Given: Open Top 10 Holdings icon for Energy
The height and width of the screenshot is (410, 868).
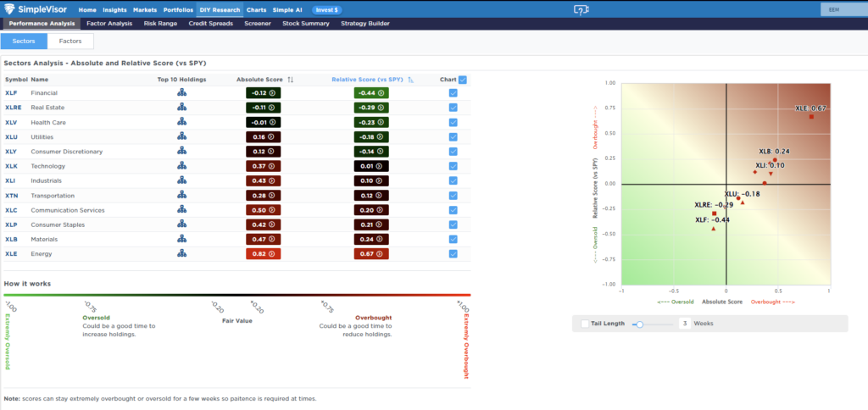Looking at the screenshot, I should tap(181, 253).
